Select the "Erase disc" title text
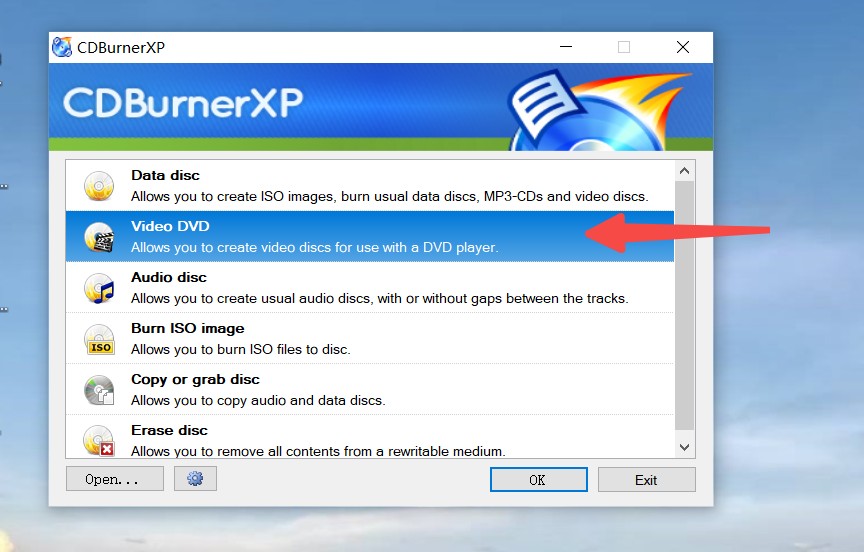The width and height of the screenshot is (864, 552). [169, 430]
